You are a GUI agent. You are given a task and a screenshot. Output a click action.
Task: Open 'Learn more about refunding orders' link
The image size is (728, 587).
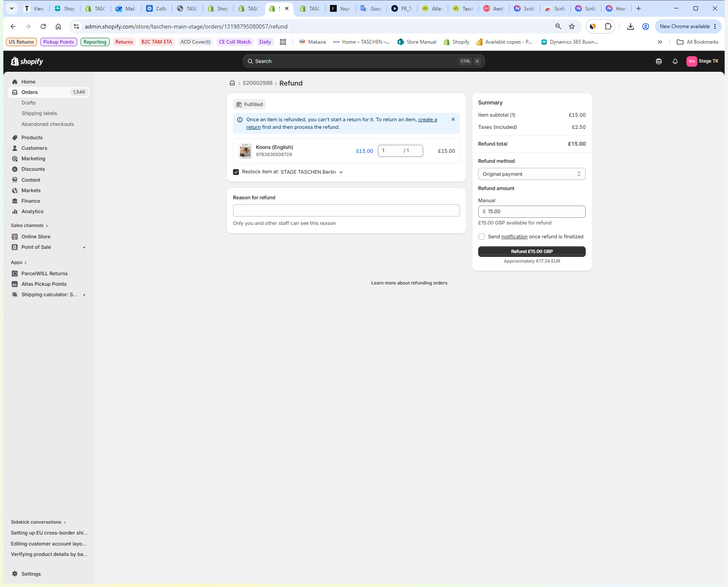pos(409,283)
